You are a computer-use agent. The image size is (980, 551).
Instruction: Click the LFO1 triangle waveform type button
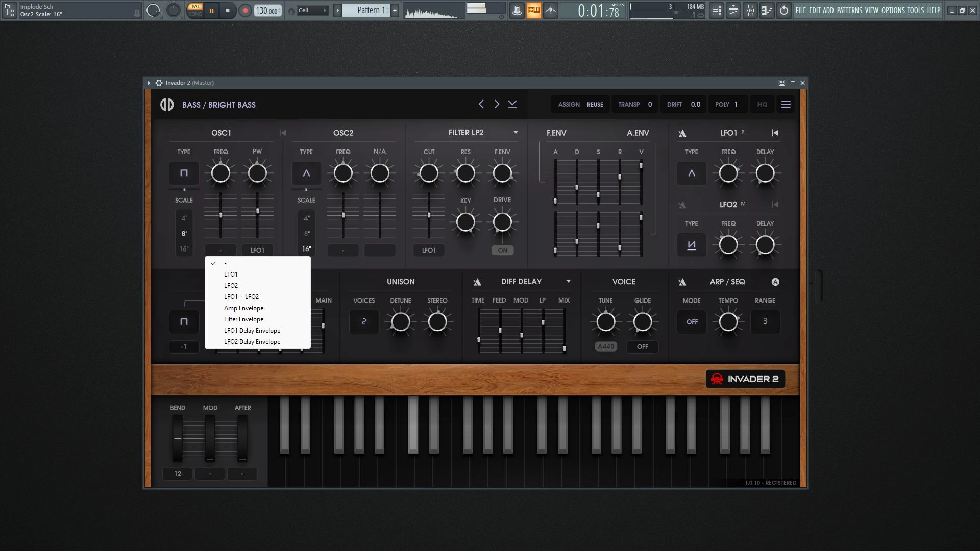pyautogui.click(x=692, y=173)
